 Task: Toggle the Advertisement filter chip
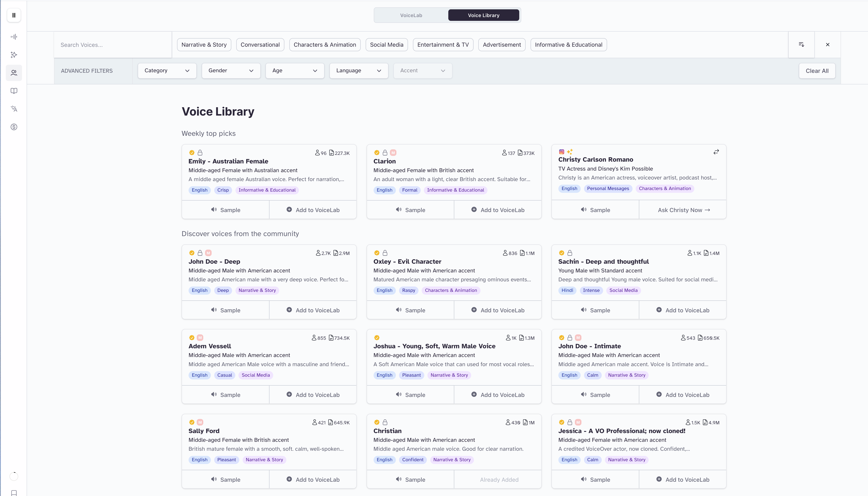tap(502, 45)
